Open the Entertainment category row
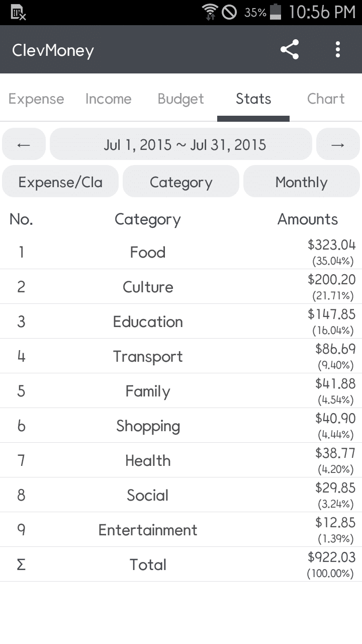 coord(148,530)
